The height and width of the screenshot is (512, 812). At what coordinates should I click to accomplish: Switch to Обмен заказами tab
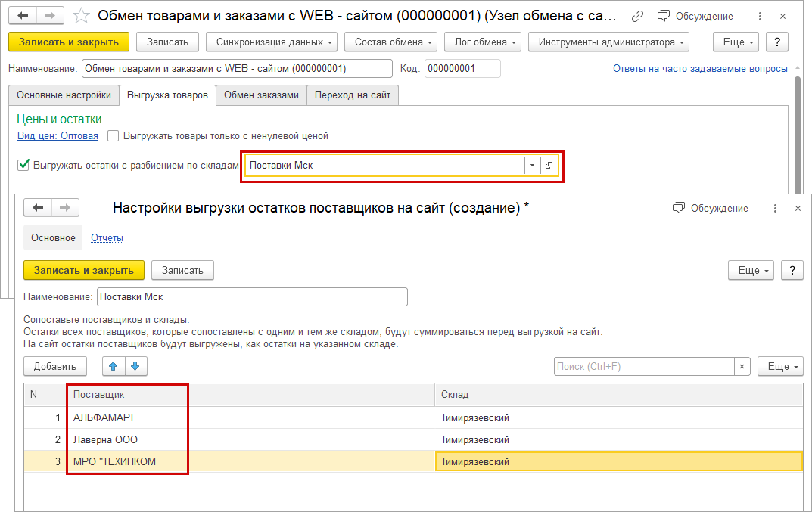tap(262, 95)
